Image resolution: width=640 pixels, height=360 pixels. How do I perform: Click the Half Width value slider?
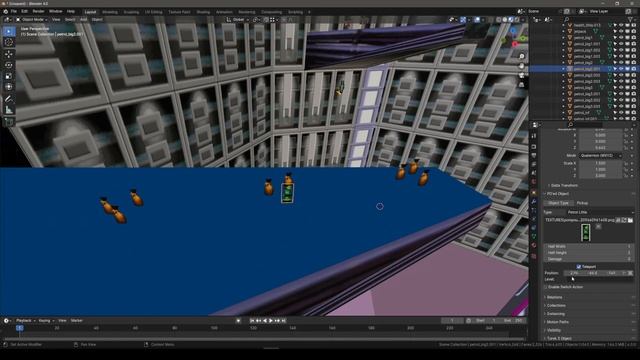(589, 247)
